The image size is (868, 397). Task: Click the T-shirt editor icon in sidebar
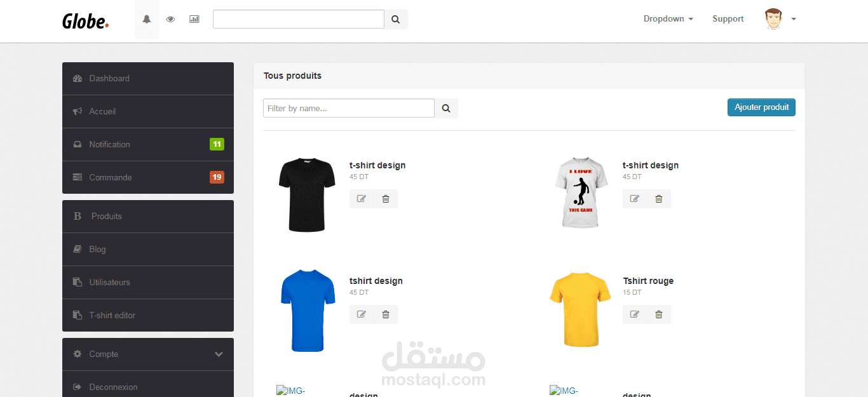[x=78, y=316]
